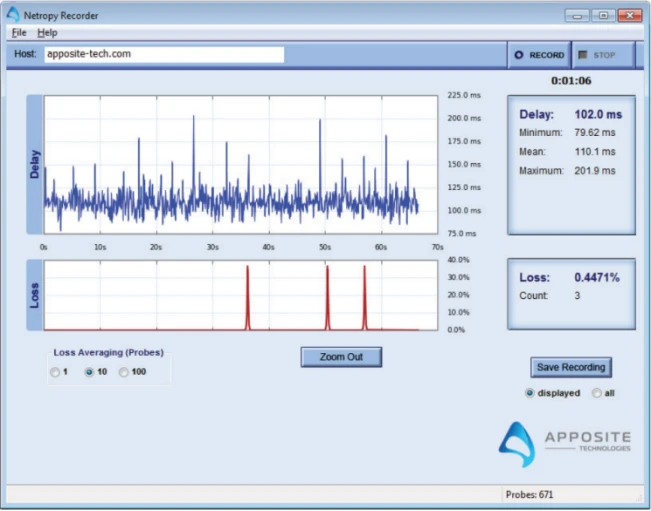Click the Zoom Out button
The width and height of the screenshot is (651, 511).
pyautogui.click(x=341, y=357)
